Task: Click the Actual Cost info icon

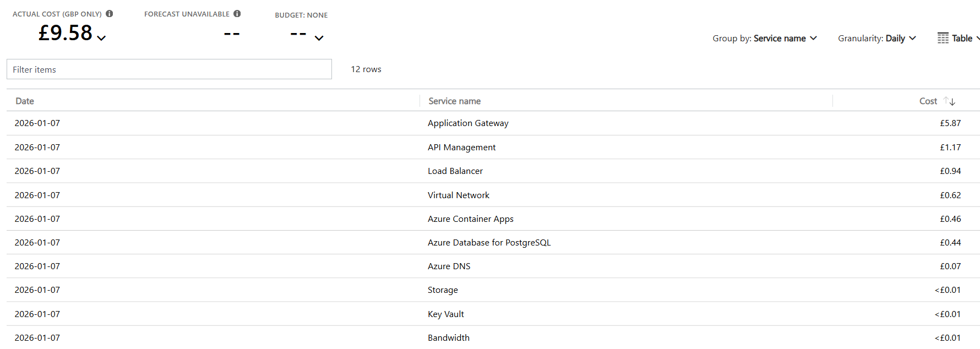Action: [x=110, y=14]
